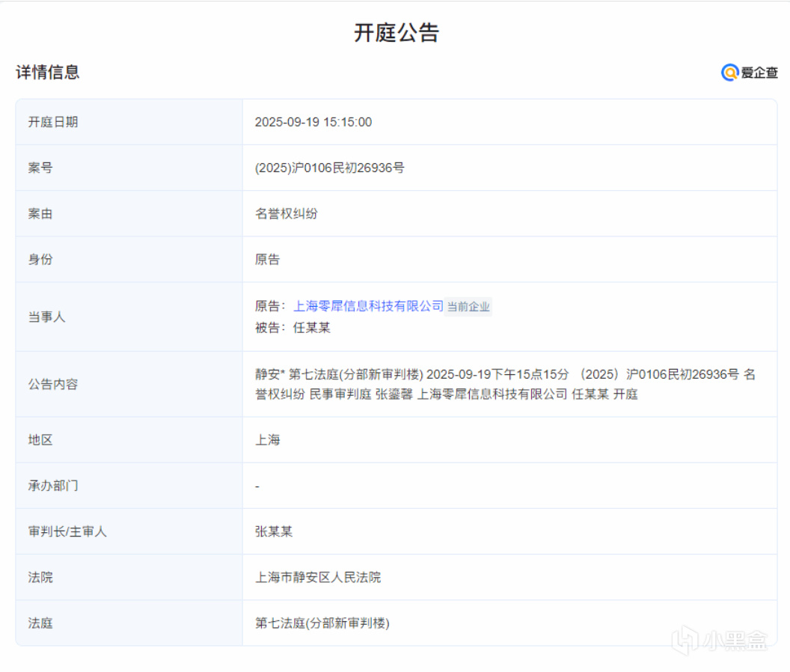Select the 名誉权纠纷 case cause text
This screenshot has width=790, height=672.
point(287,214)
